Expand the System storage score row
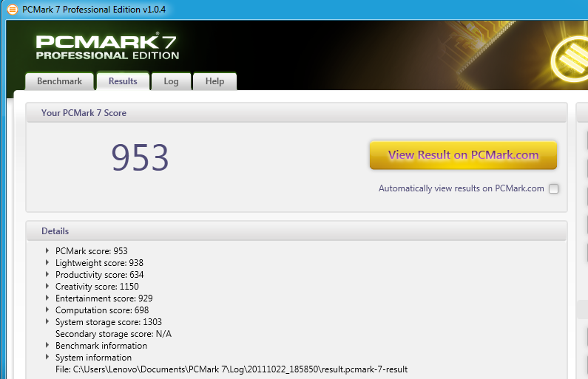Viewport: 588px width, 379px height. [47, 321]
